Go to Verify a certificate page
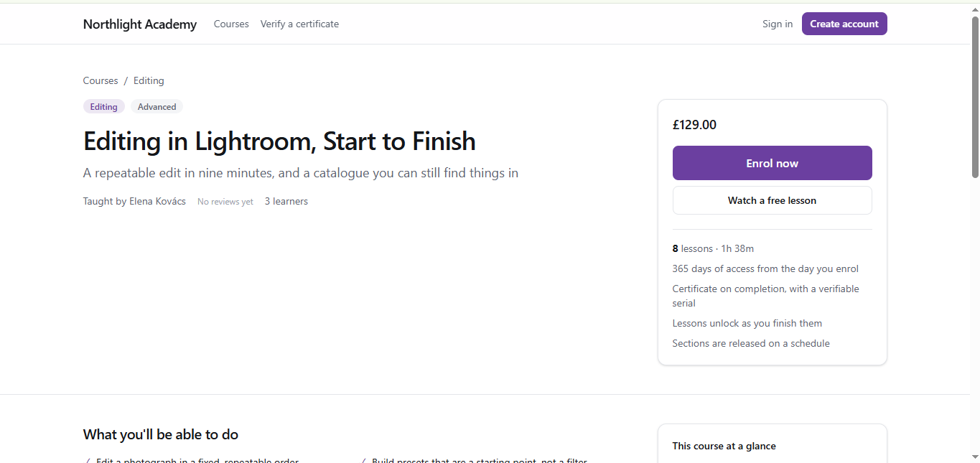 point(299,24)
